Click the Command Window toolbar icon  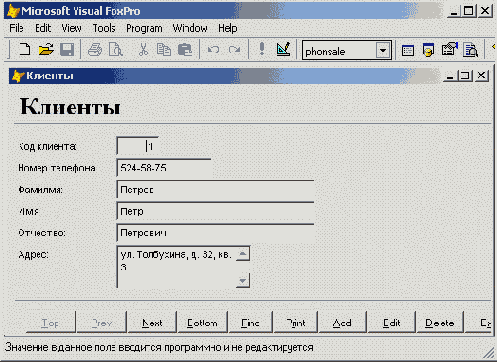(x=408, y=50)
